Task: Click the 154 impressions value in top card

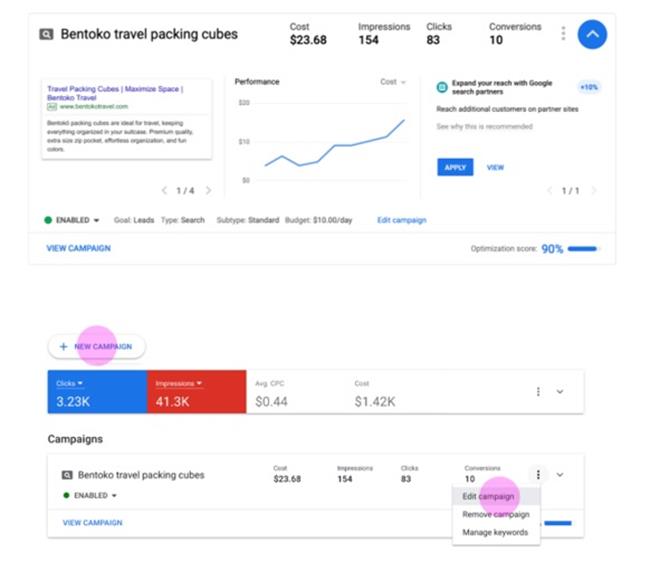Action: (369, 40)
